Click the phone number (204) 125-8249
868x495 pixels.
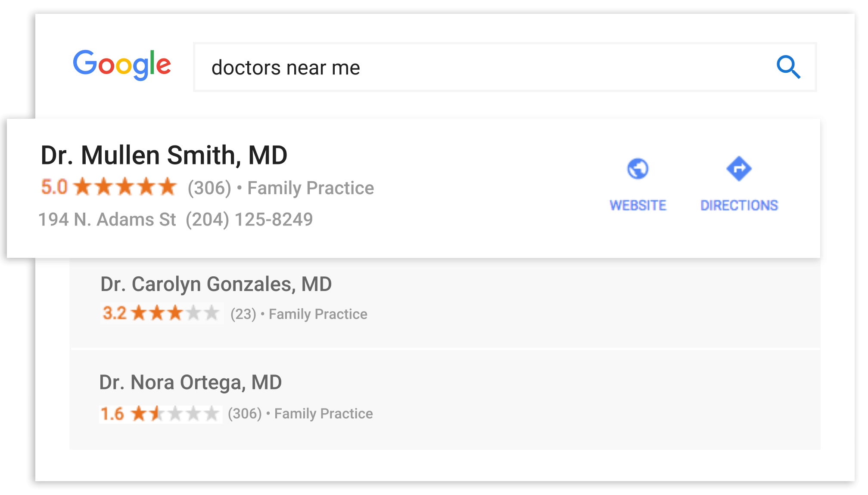tap(249, 220)
